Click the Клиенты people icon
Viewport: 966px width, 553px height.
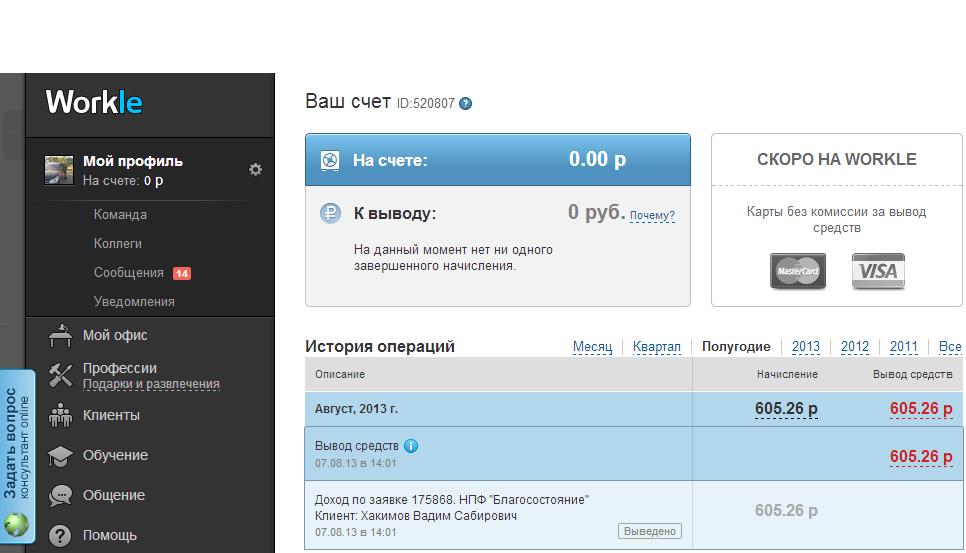pos(61,415)
